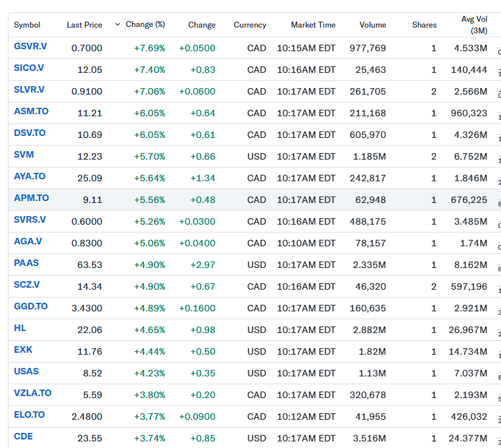Open the PAAS quote link
The image size is (501, 448).
pyautogui.click(x=26, y=263)
